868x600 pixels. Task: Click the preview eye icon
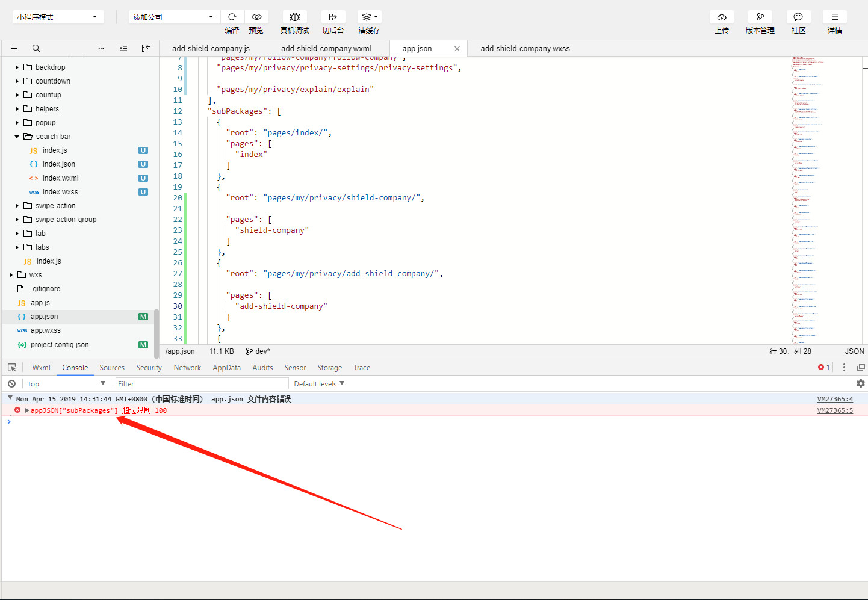(256, 17)
